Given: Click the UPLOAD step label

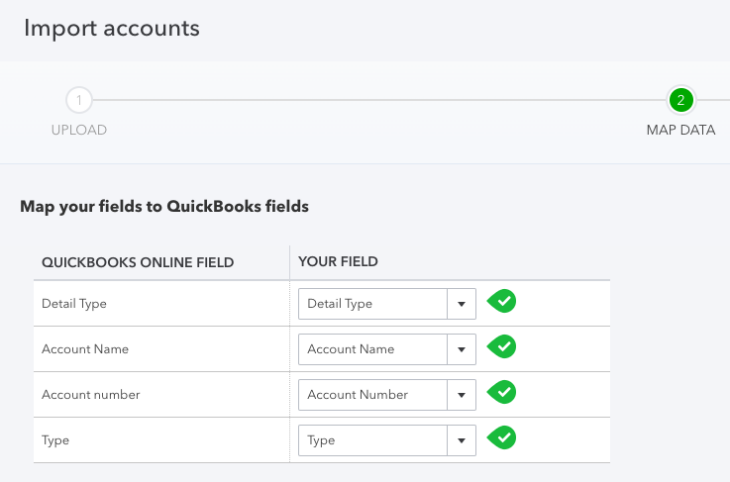Looking at the screenshot, I should click(79, 130).
